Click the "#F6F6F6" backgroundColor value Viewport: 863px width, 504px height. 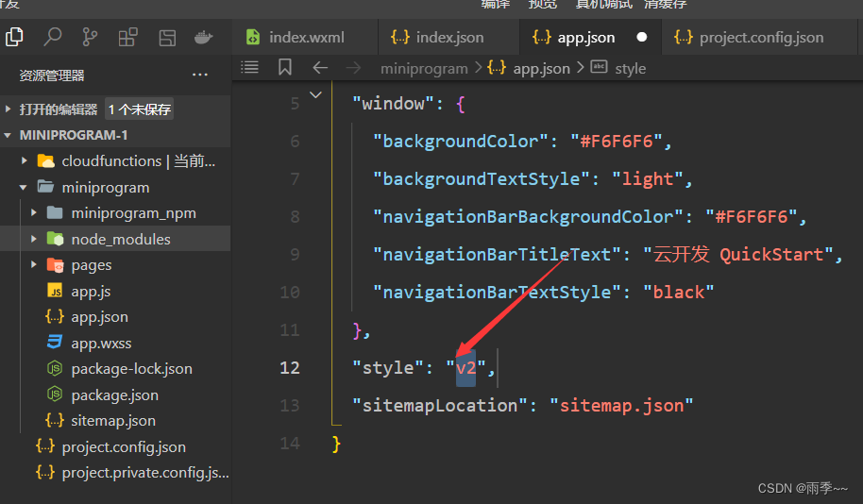pyautogui.click(x=617, y=142)
